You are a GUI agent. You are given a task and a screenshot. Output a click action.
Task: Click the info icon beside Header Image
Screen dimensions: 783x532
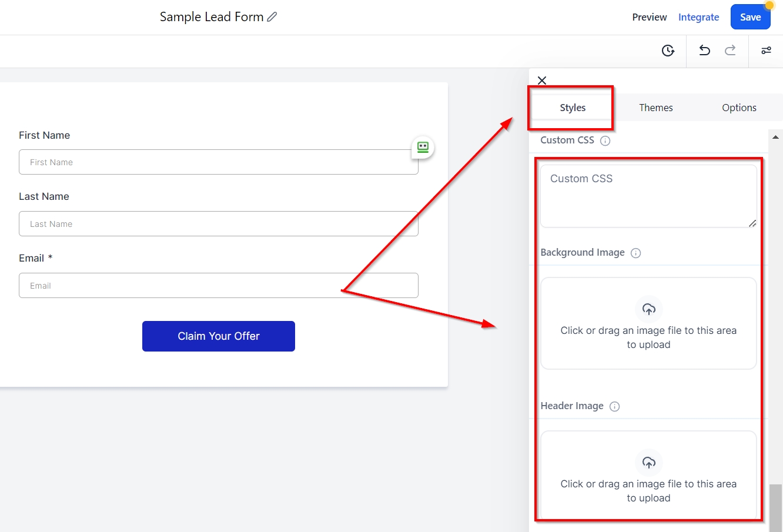pos(614,407)
